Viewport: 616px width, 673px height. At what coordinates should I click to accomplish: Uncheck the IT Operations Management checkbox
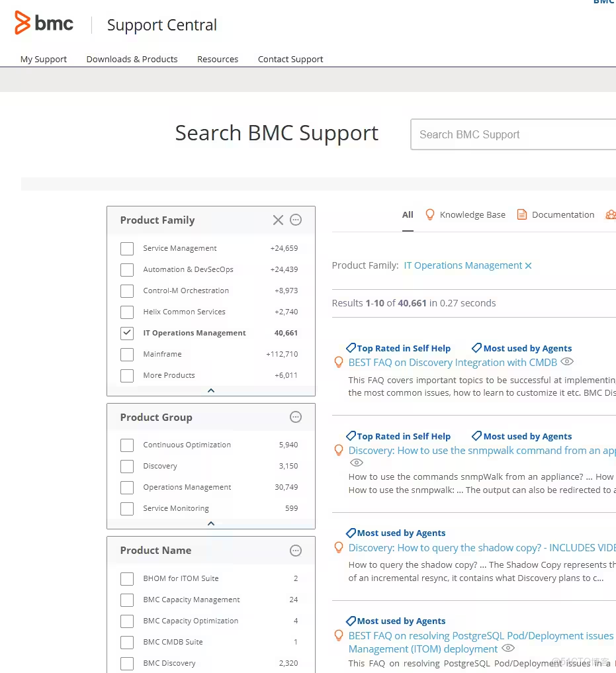(x=127, y=333)
